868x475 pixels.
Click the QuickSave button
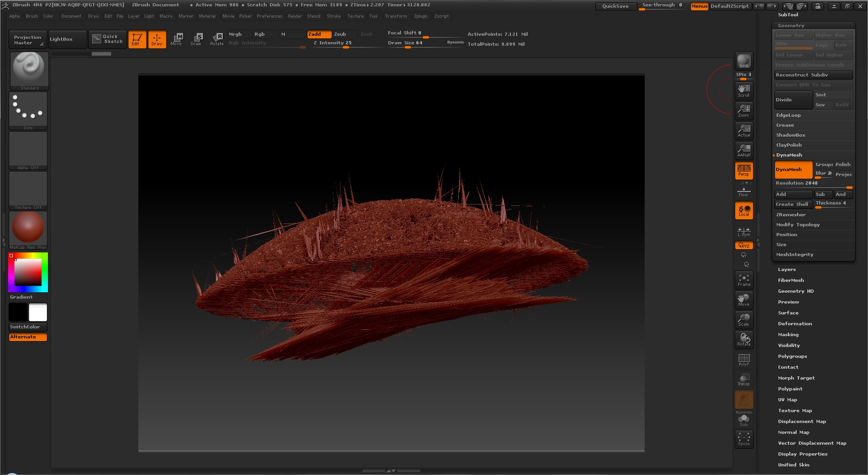(615, 6)
